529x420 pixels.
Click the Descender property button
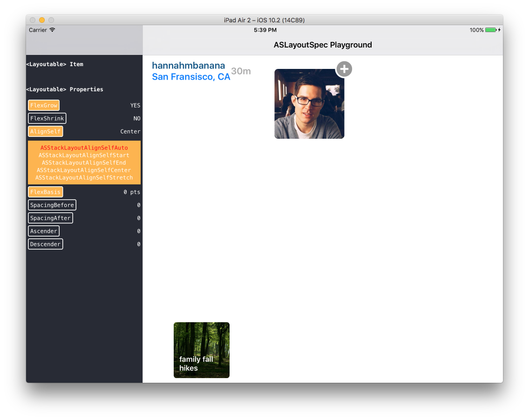click(45, 244)
